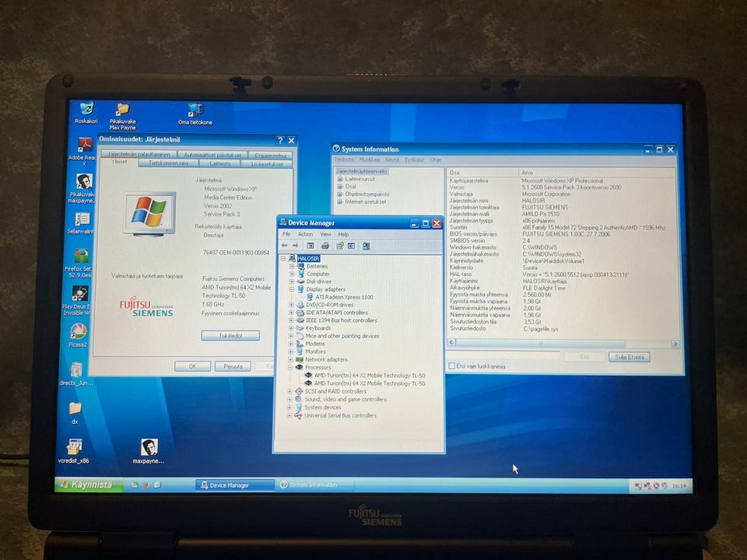Select the Pikakuvake Max Payne folder icon
The width and height of the screenshot is (747, 560).
[x=123, y=117]
